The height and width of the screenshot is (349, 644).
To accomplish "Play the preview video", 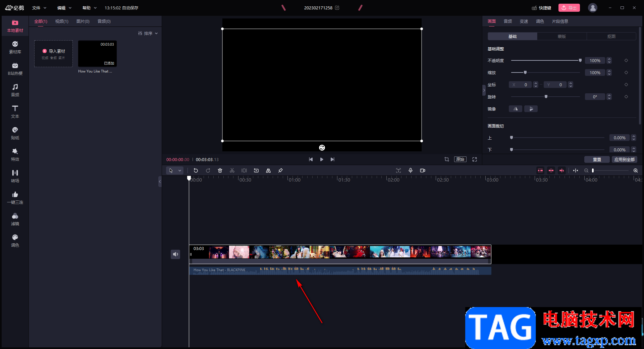I will coord(322,159).
